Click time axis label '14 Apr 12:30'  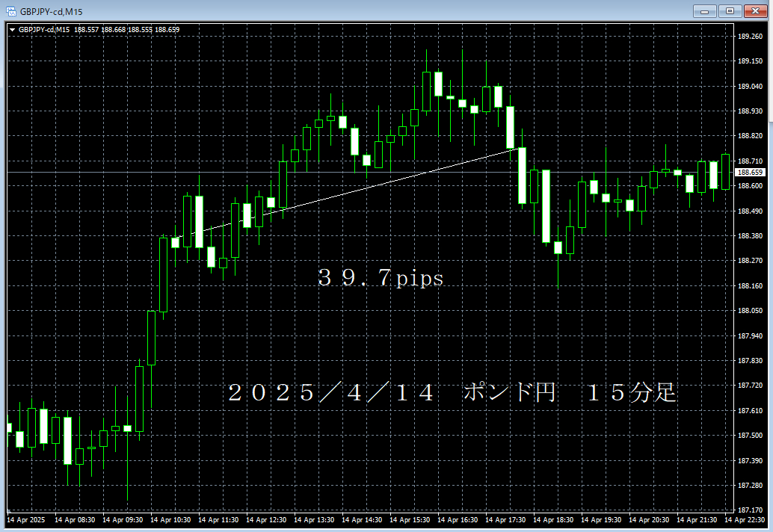point(266,520)
